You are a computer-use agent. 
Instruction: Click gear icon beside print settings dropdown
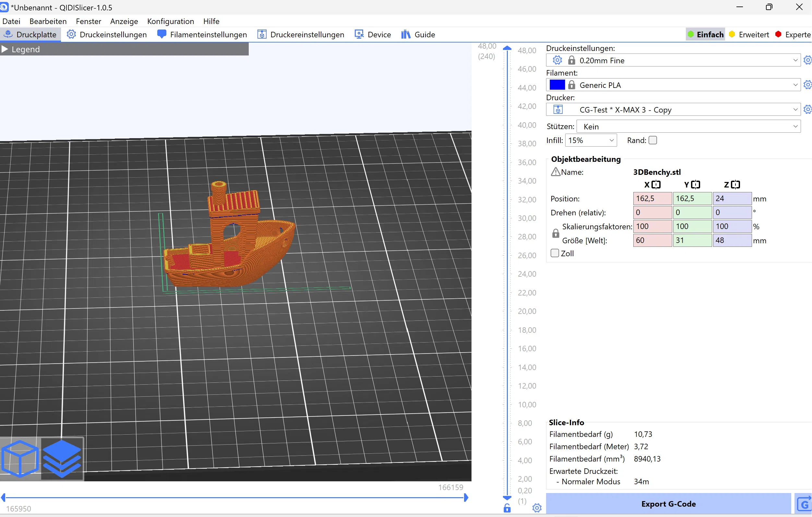807,60
